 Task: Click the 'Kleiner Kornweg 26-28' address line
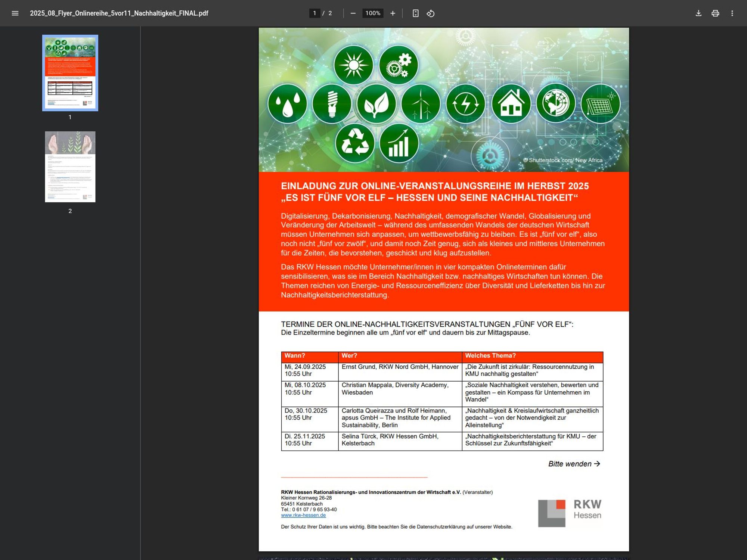click(306, 498)
